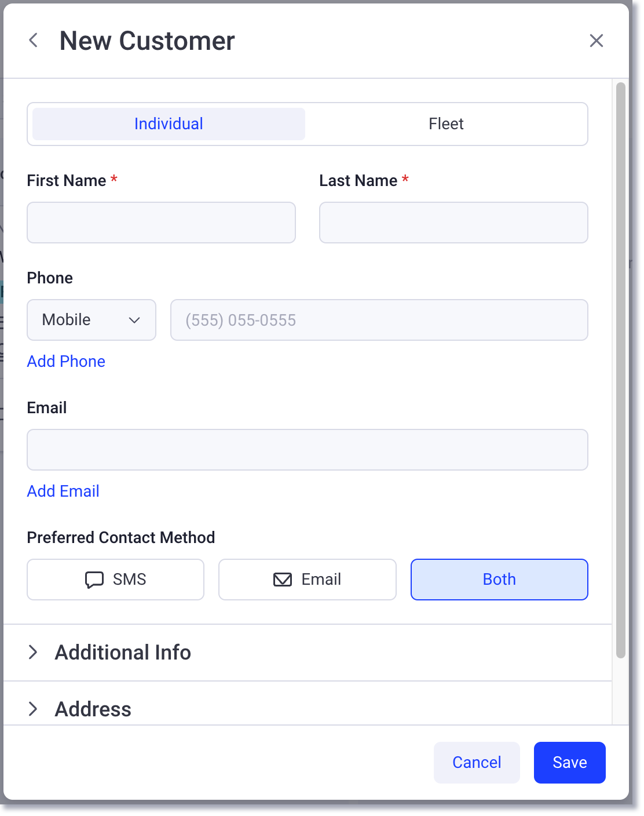The width and height of the screenshot is (644, 816).
Task: Select the Individual customer type
Action: coord(168,123)
